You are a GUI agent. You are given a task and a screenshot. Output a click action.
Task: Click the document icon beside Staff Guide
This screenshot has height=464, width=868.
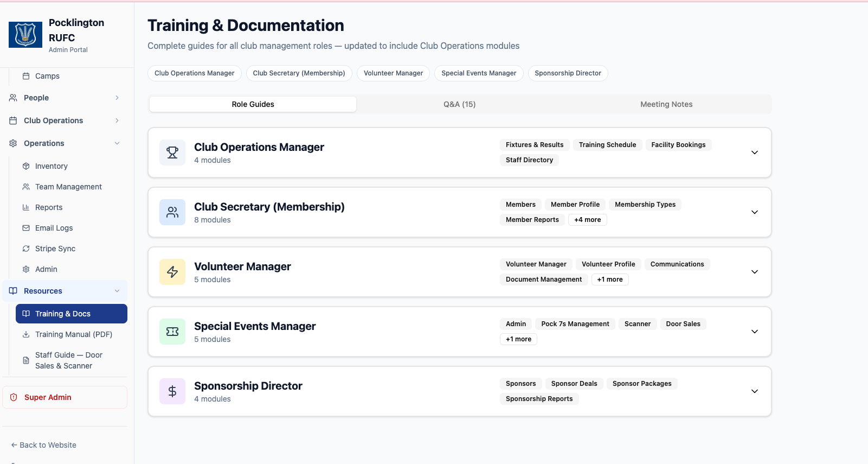[26, 360]
